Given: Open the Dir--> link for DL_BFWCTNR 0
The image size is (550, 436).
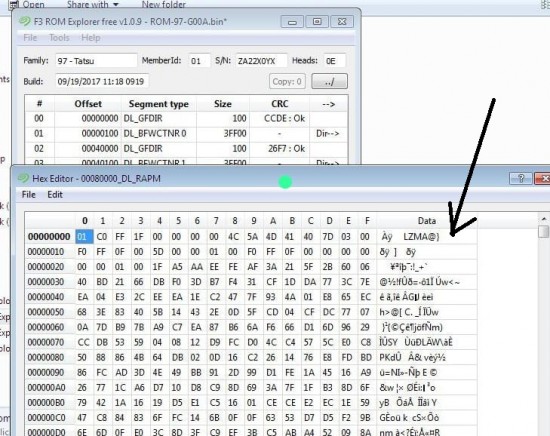Looking at the screenshot, I should point(328,134).
